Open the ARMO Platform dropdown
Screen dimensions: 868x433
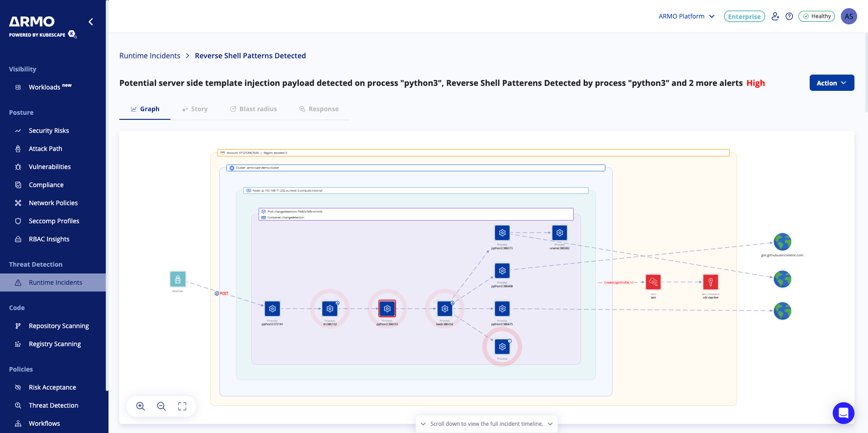click(686, 16)
